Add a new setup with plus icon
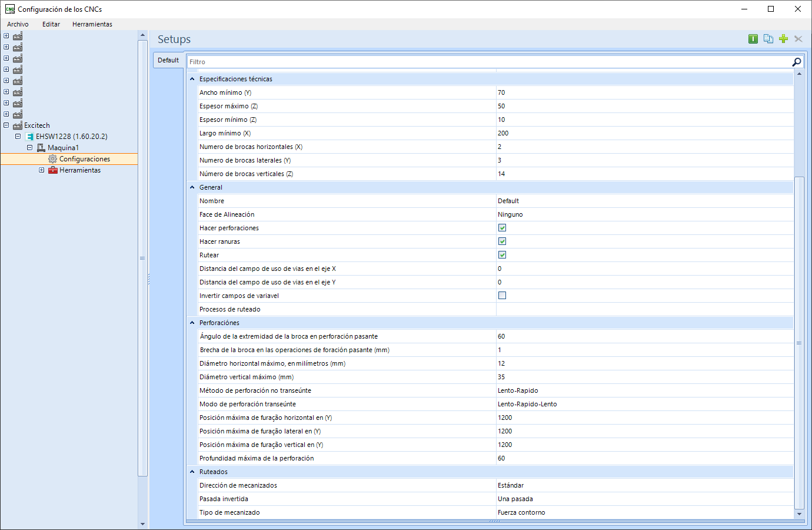 click(x=783, y=39)
